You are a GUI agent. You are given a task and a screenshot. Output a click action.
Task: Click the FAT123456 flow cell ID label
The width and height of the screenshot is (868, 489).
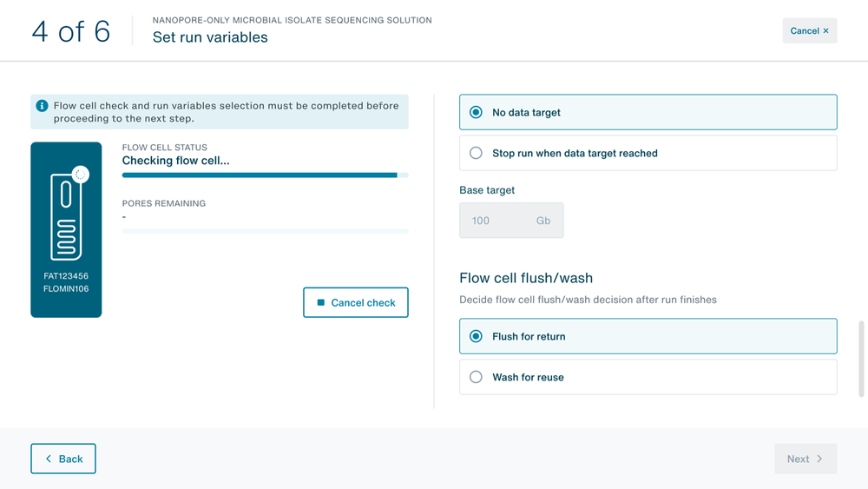point(66,276)
